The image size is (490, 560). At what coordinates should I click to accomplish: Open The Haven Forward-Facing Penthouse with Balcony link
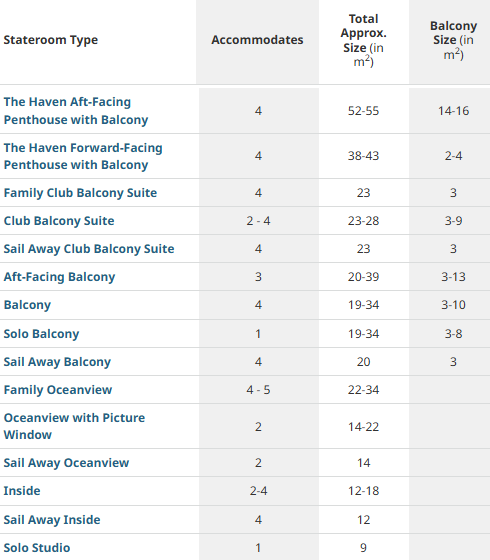point(83,156)
